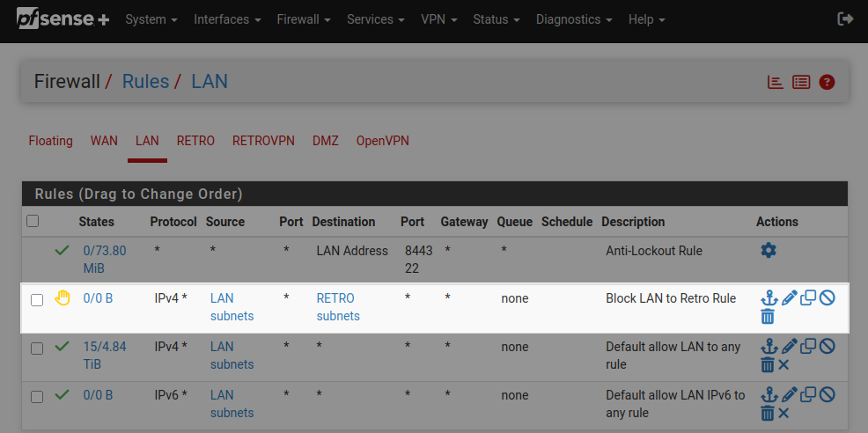Expand the Diagnostics menu
868x433 pixels.
click(574, 19)
